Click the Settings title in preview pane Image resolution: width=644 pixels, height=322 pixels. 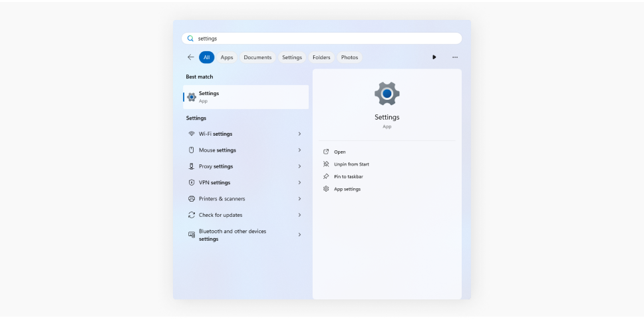pyautogui.click(x=387, y=117)
